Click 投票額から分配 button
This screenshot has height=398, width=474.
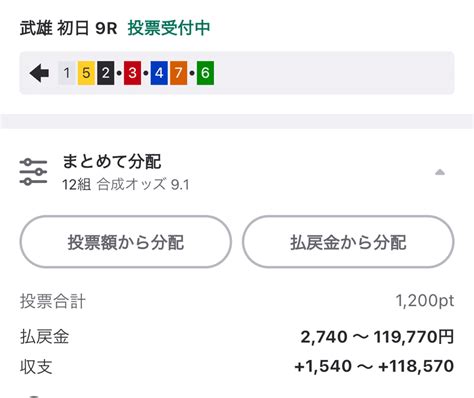pos(126,242)
